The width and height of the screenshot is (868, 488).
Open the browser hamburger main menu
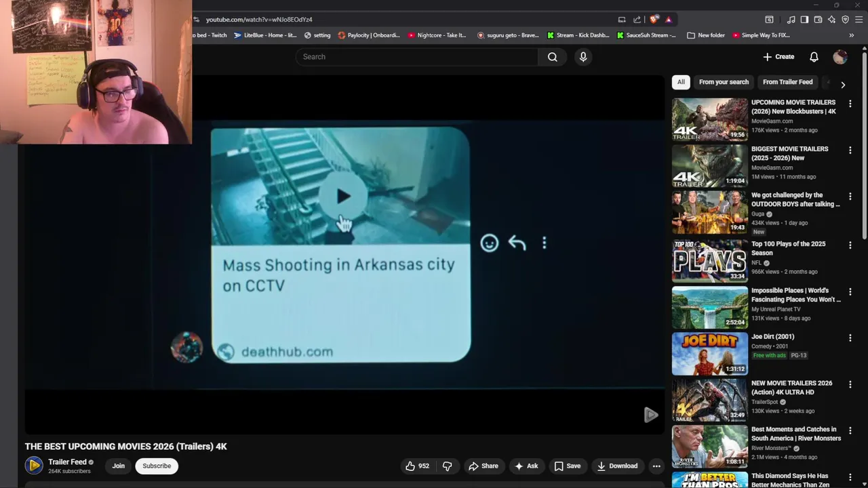coord(859,20)
